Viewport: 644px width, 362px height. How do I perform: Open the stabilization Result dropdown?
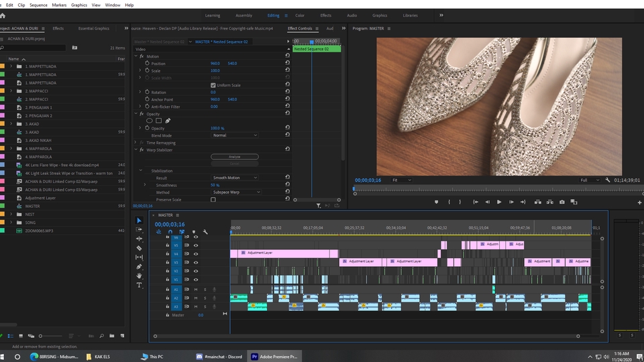pos(235,178)
